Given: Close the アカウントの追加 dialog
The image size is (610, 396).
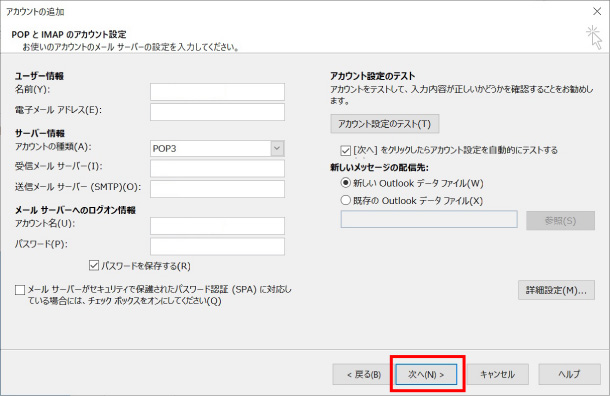Looking at the screenshot, I should point(597,11).
